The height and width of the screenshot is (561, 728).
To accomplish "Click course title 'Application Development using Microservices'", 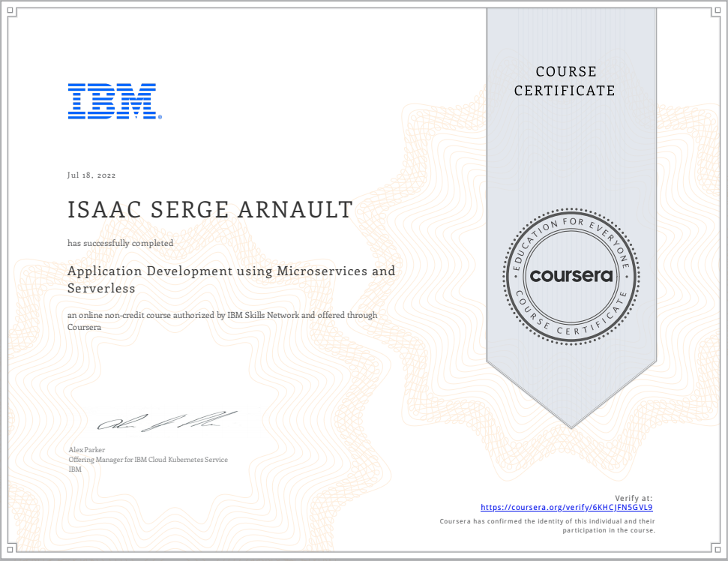I will pyautogui.click(x=231, y=279).
